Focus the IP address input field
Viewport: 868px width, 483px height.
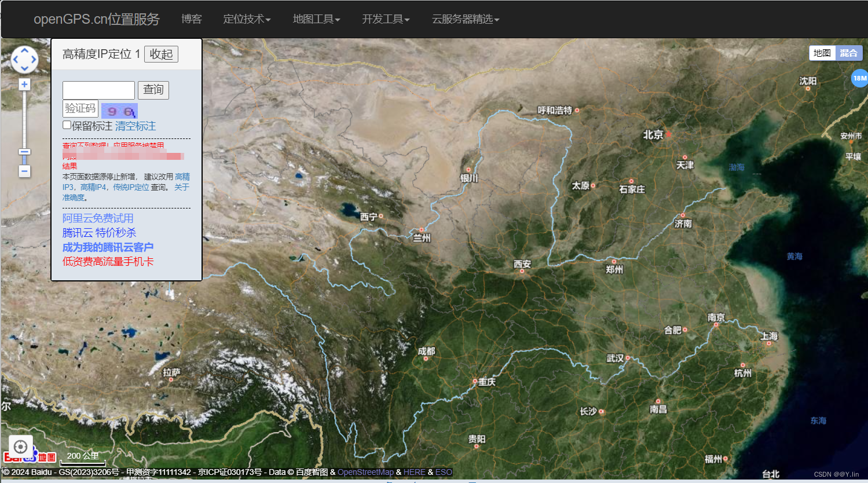pos(98,90)
